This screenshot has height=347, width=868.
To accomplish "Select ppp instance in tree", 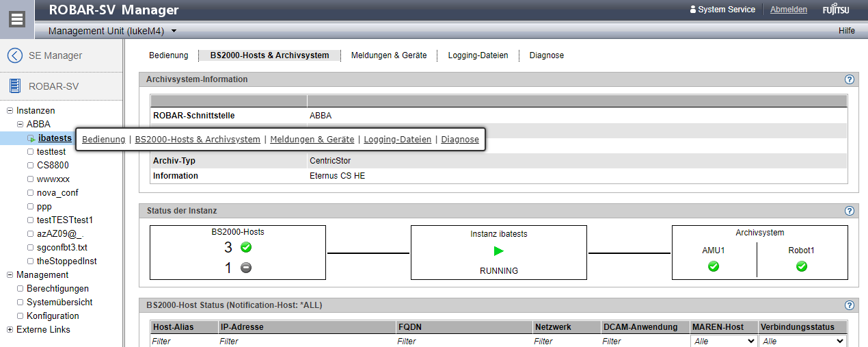I will pyautogui.click(x=44, y=206).
